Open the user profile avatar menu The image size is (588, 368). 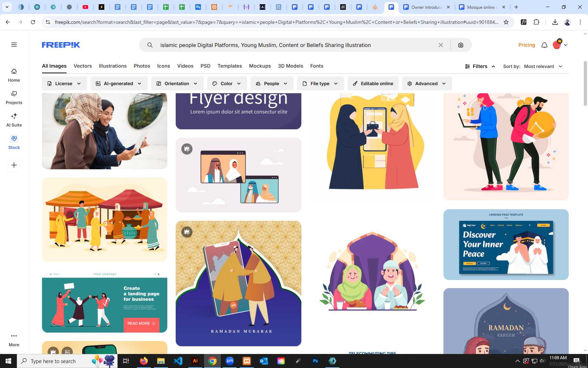click(x=560, y=45)
